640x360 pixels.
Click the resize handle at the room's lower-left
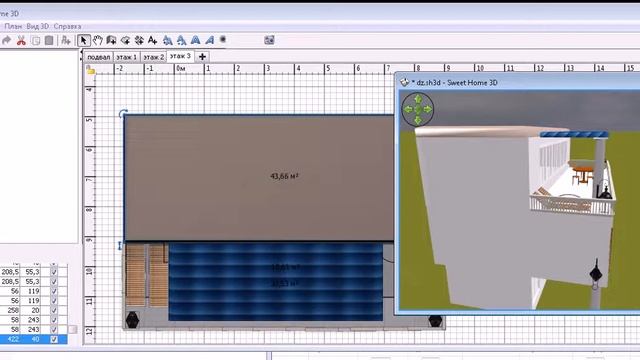[120, 245]
